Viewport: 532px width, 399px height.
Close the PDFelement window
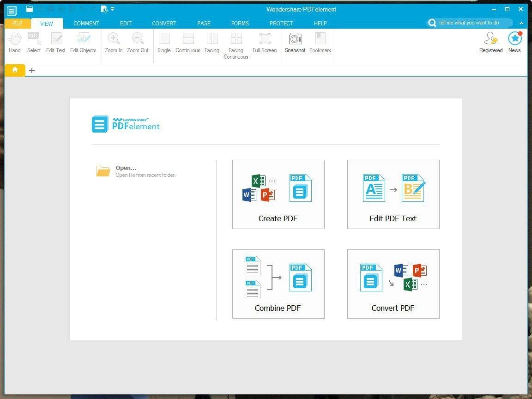(x=520, y=9)
